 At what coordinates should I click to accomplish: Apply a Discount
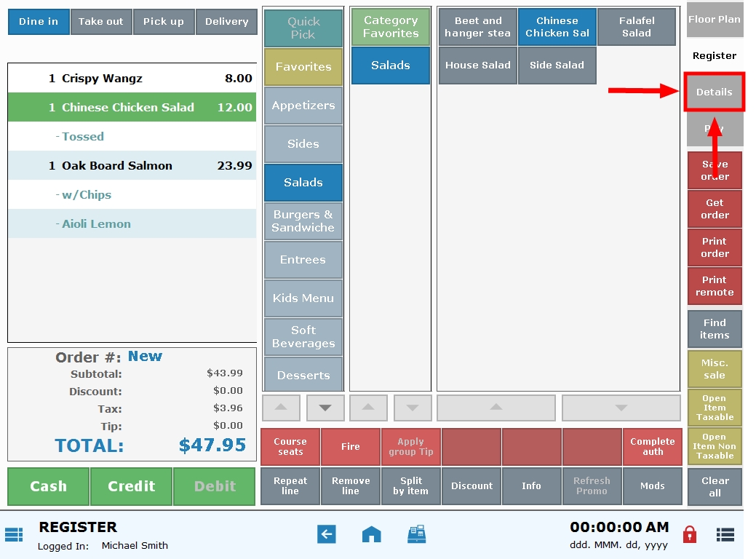[471, 485]
